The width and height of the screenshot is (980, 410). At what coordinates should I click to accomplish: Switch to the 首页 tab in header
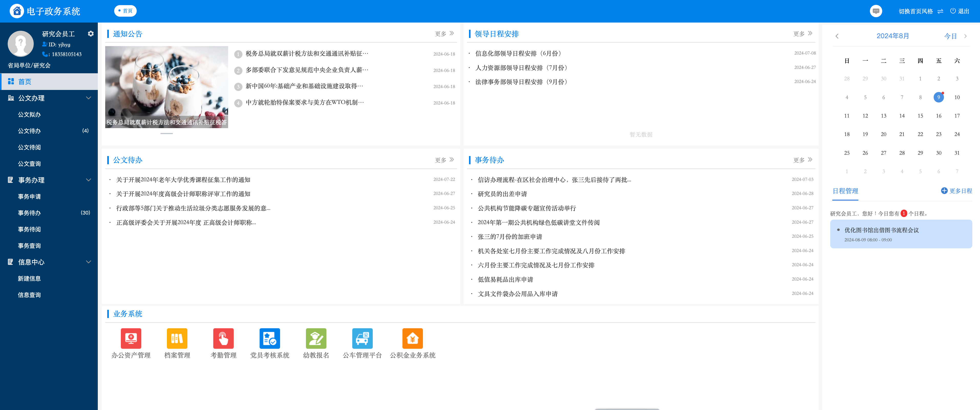click(x=125, y=11)
